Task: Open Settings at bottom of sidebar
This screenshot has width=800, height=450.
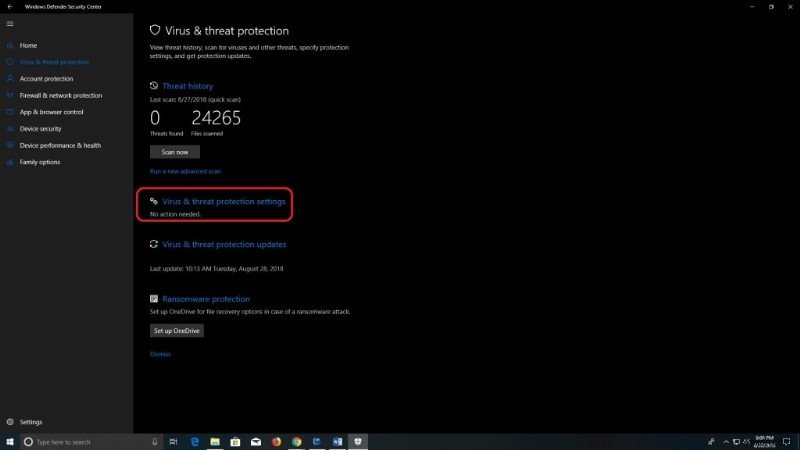Action: tap(31, 422)
